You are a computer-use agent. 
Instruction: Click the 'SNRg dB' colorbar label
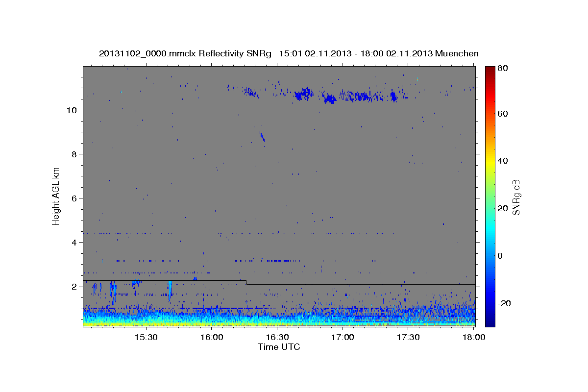[x=516, y=197]
